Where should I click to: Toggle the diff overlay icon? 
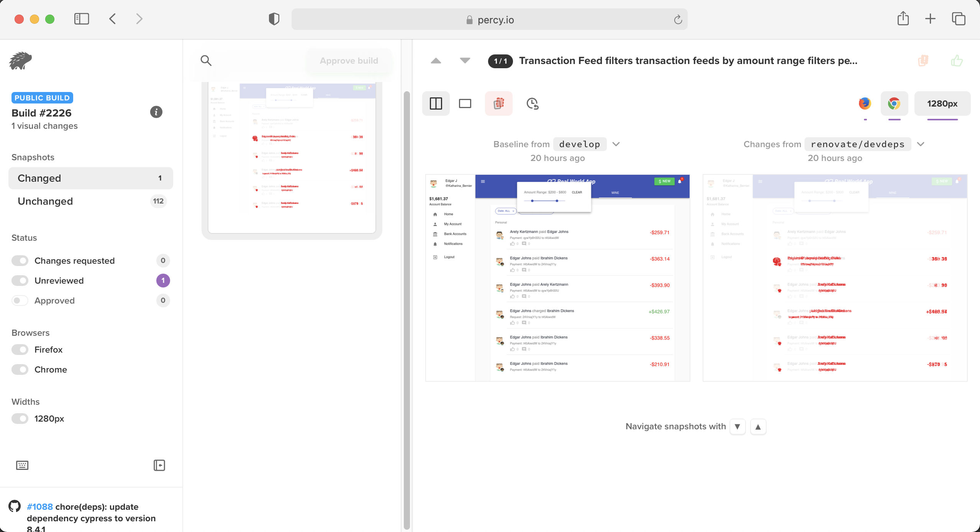click(x=498, y=103)
